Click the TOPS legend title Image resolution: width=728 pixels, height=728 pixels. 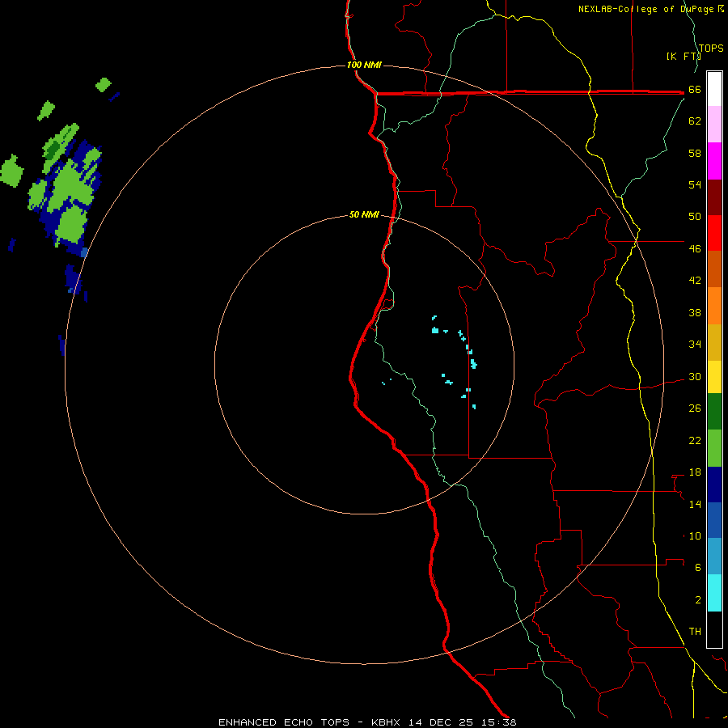[x=711, y=49]
